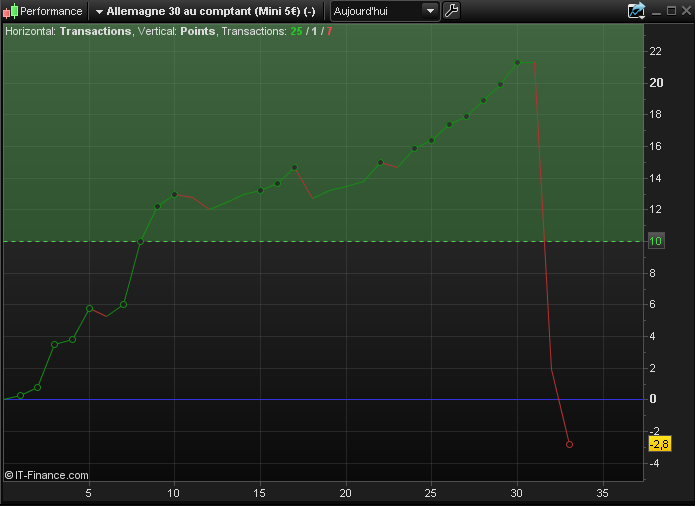The image size is (696, 507).
Task: Click the 15 label on horizontal axis
Action: coord(259,493)
